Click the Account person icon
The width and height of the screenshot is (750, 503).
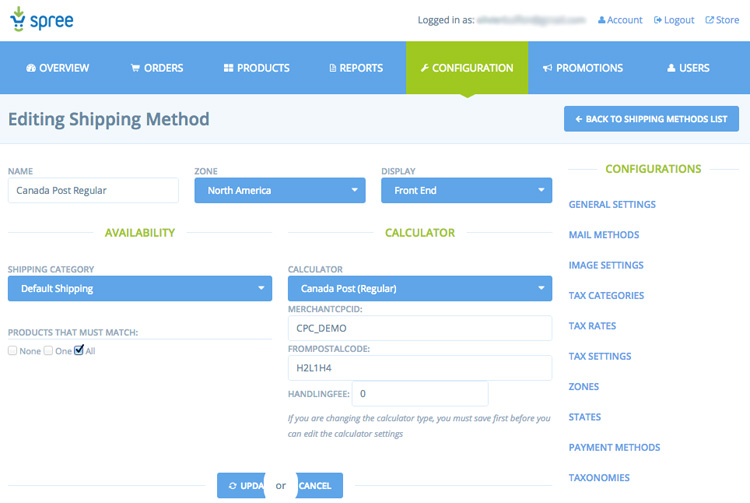tap(602, 20)
